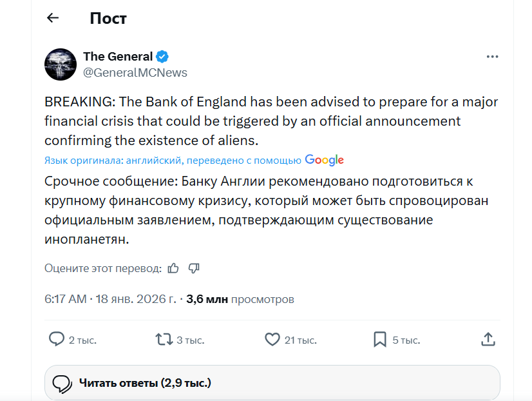Viewport: 532px width, 401px height.
Task: Click the 3,6 млн просмотров view count
Action: tap(240, 299)
